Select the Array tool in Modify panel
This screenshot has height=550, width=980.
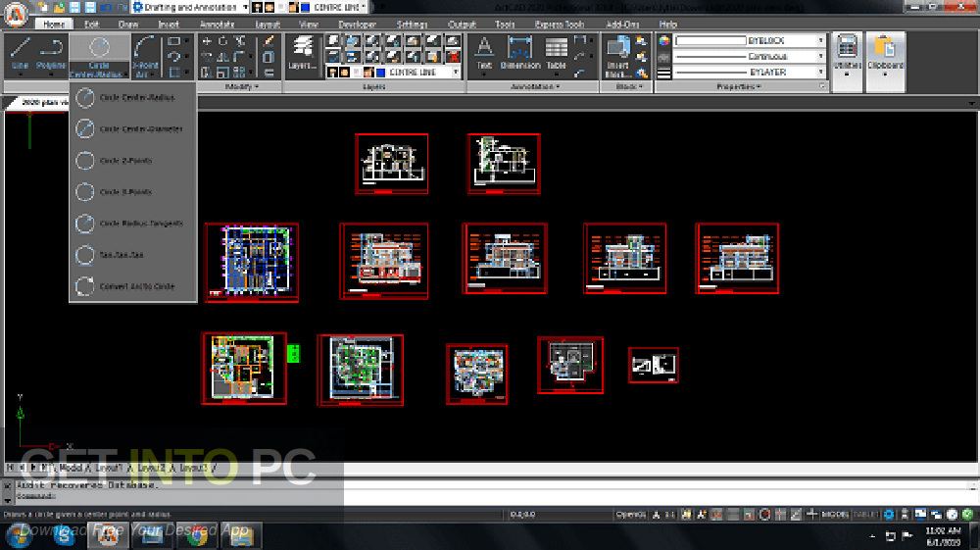pyautogui.click(x=239, y=74)
